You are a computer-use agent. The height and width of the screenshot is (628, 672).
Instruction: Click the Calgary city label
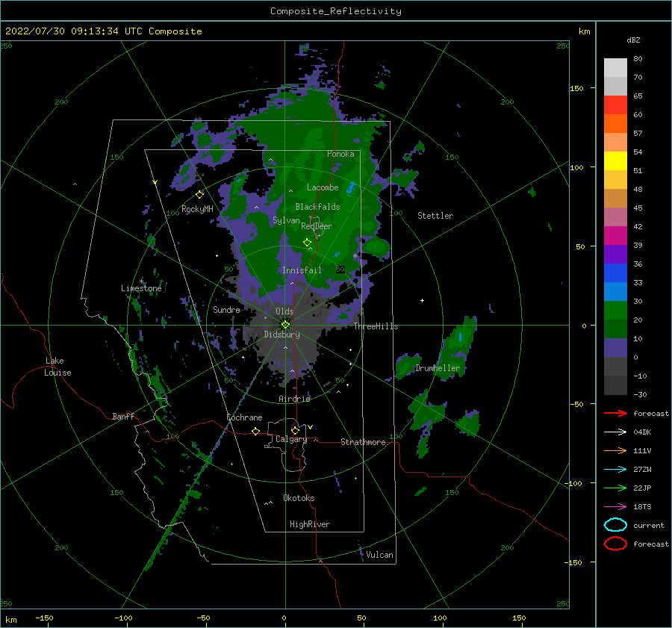click(291, 439)
